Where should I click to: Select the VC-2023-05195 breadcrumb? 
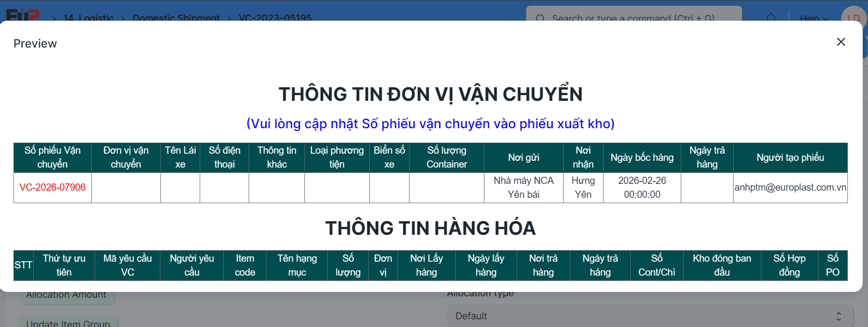(275, 18)
